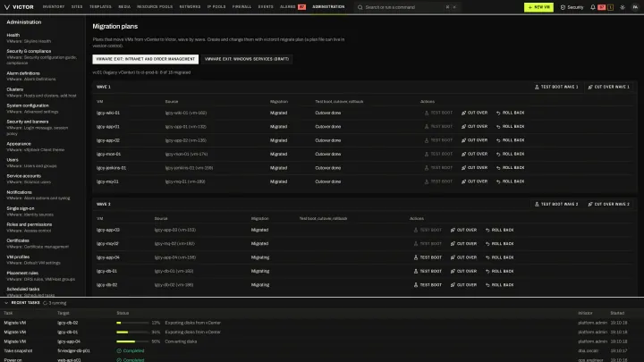Viewport: 644px width, 362px height.
Task: Cut over lgcy-app-02
Action: [474, 140]
